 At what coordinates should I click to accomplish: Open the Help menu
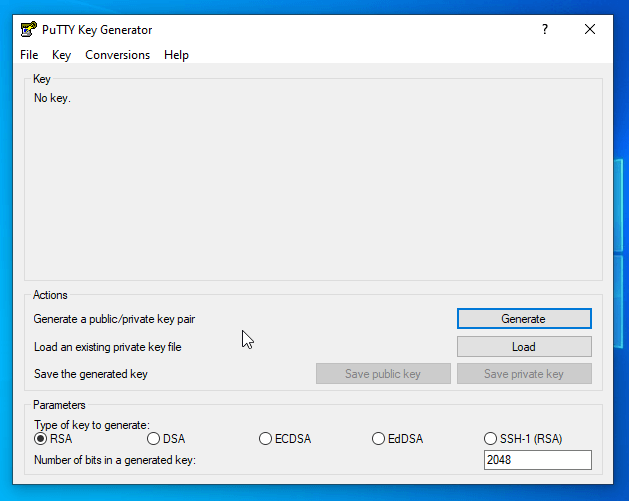point(176,55)
